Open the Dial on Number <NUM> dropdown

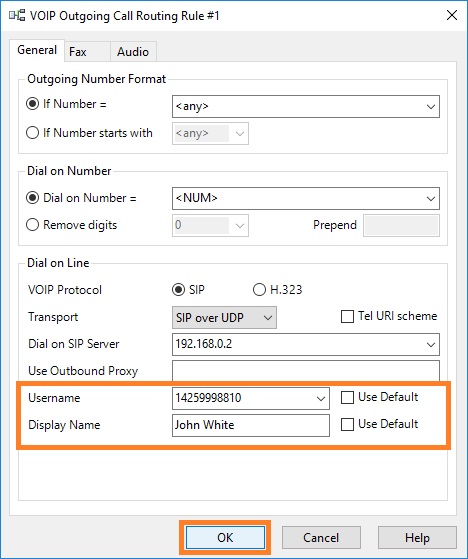pyautogui.click(x=431, y=199)
